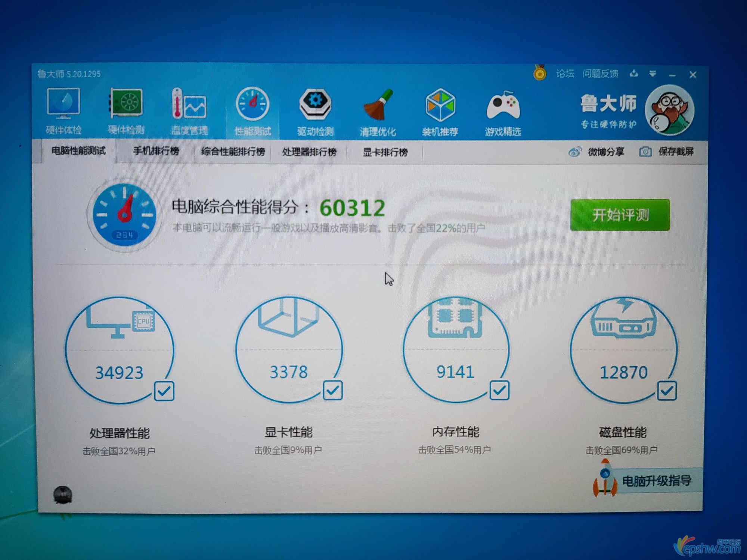Switch to 处理器排行榜 tab
This screenshot has height=560, width=747.
click(309, 152)
